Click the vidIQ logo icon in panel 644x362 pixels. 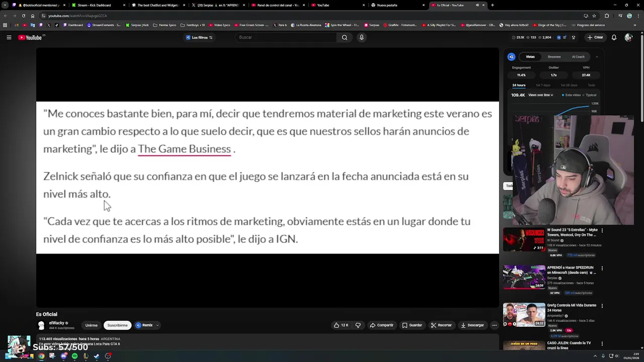coord(511,57)
